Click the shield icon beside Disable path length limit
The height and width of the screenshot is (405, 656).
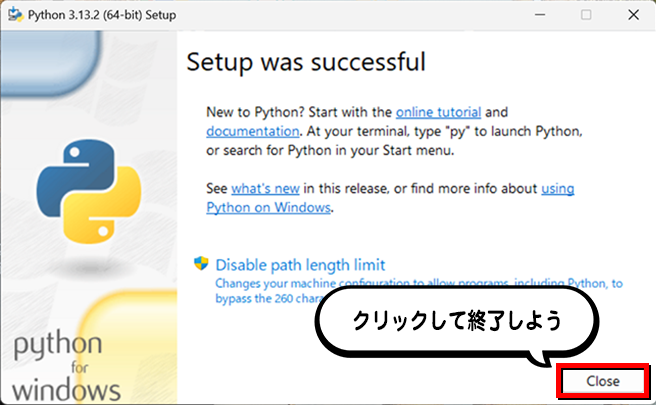click(x=201, y=264)
